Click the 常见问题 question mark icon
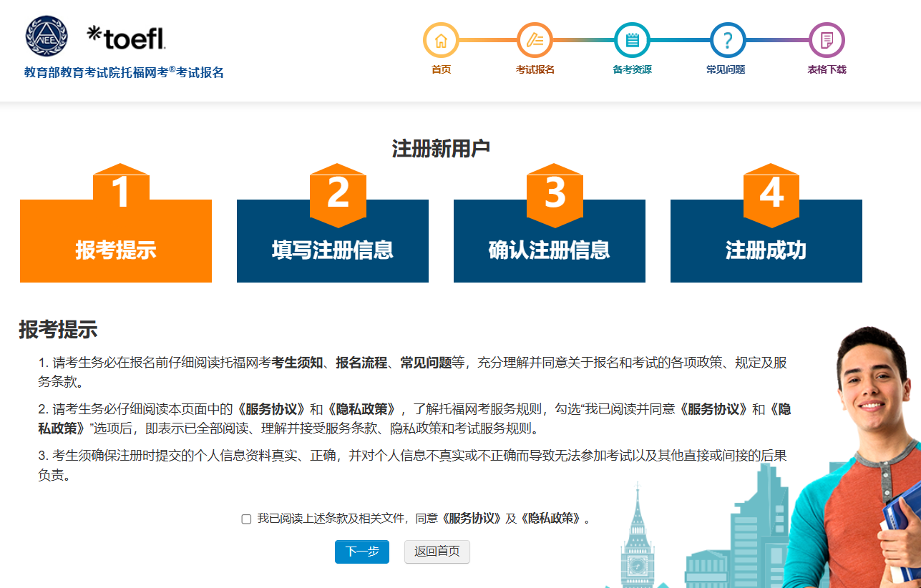 [x=727, y=40]
